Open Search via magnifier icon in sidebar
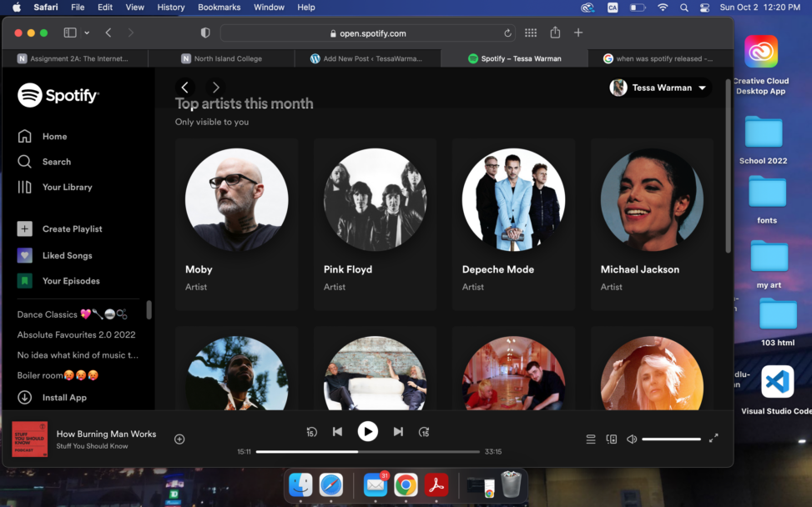The image size is (812, 507). pyautogui.click(x=24, y=162)
